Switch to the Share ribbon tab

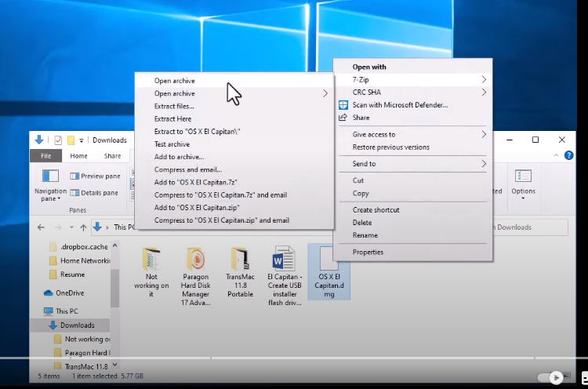112,156
